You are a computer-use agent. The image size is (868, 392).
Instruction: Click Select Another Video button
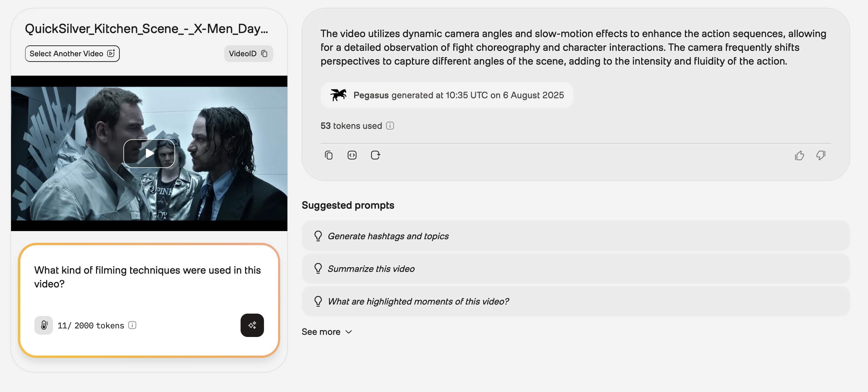(x=72, y=54)
